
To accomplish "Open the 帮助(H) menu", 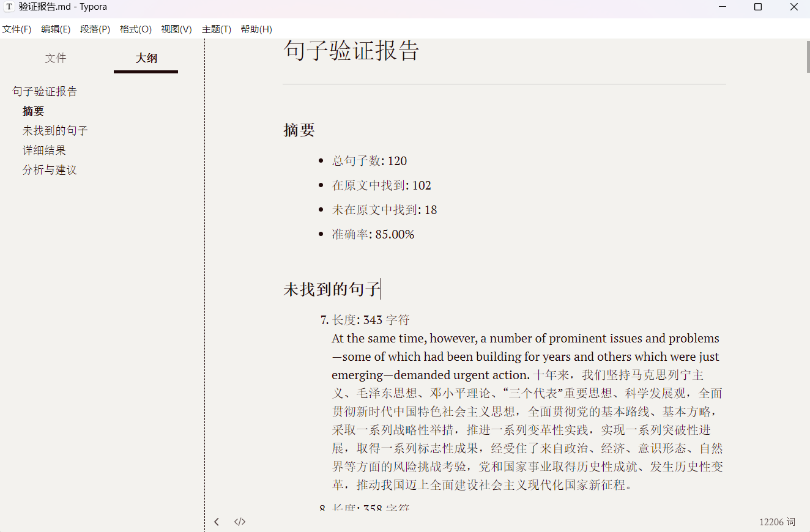I will [256, 29].
